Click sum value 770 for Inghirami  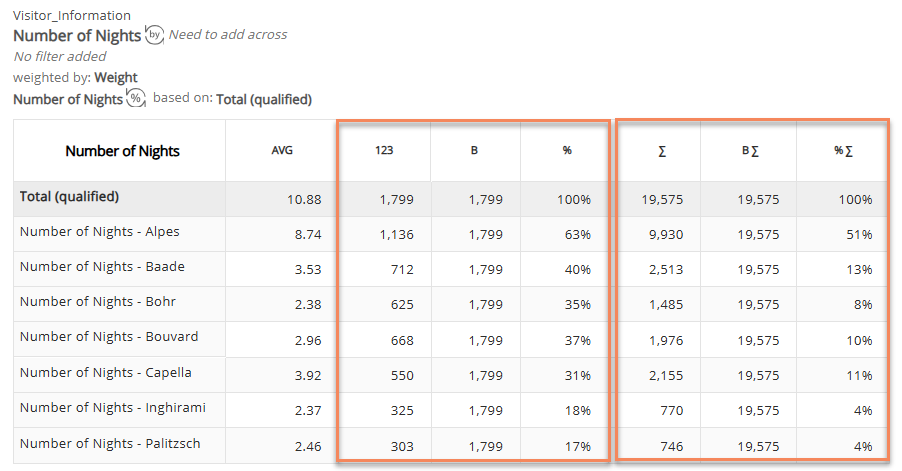[672, 411]
